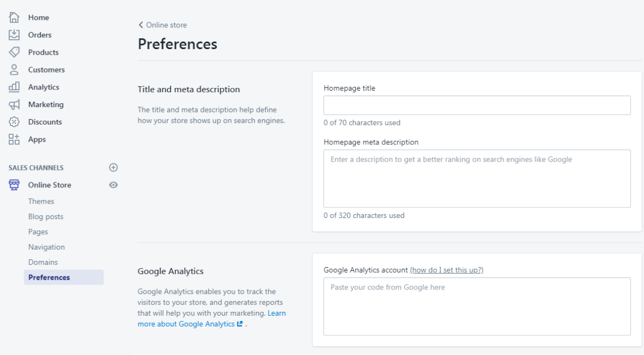
Task: Go back using the Online store chevron
Action: point(141,25)
